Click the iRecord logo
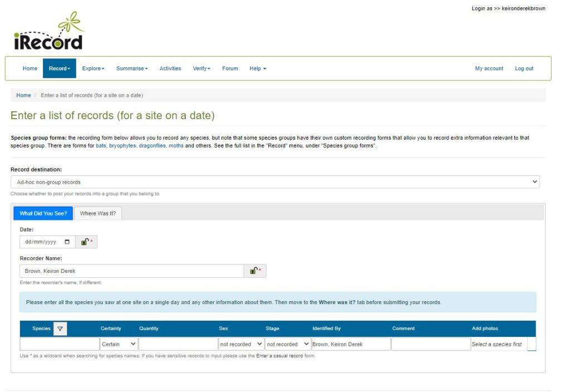The height and width of the screenshot is (392, 570). (48, 32)
